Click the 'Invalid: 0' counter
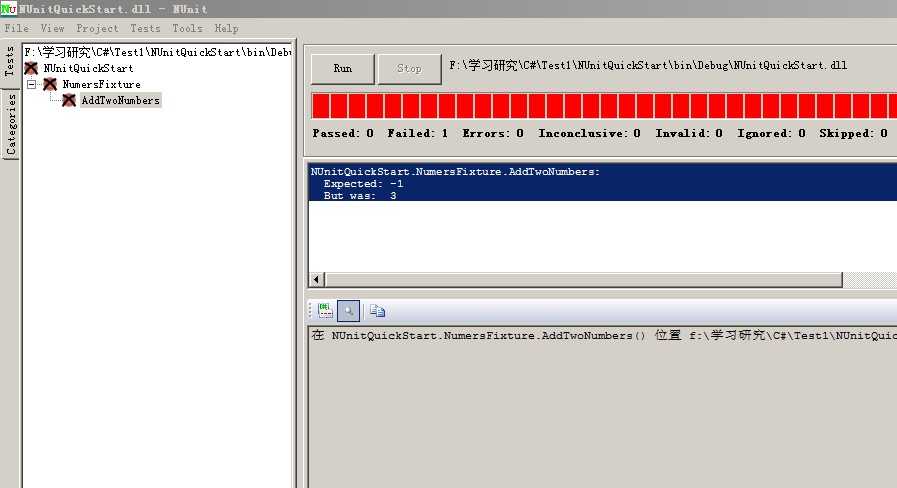This screenshot has height=488, width=897. pyautogui.click(x=689, y=133)
